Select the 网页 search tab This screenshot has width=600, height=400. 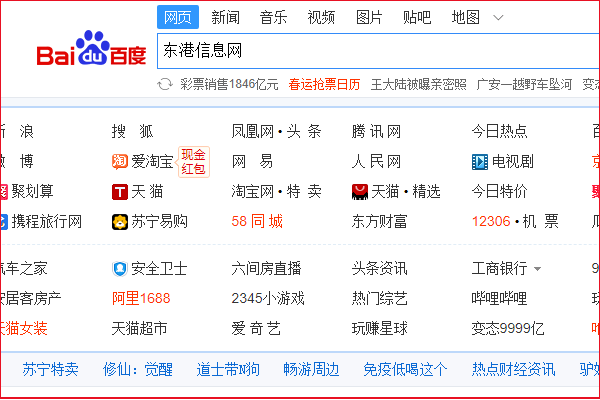click(178, 17)
